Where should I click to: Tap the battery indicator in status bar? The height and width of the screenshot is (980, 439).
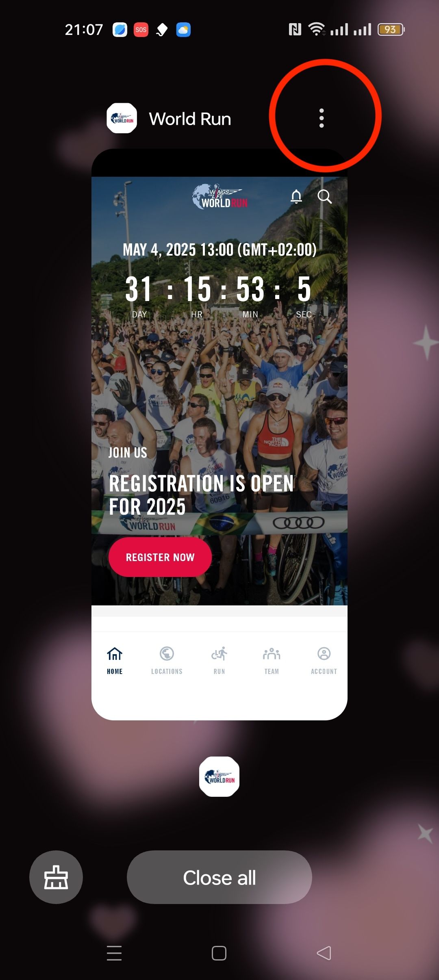(391, 29)
